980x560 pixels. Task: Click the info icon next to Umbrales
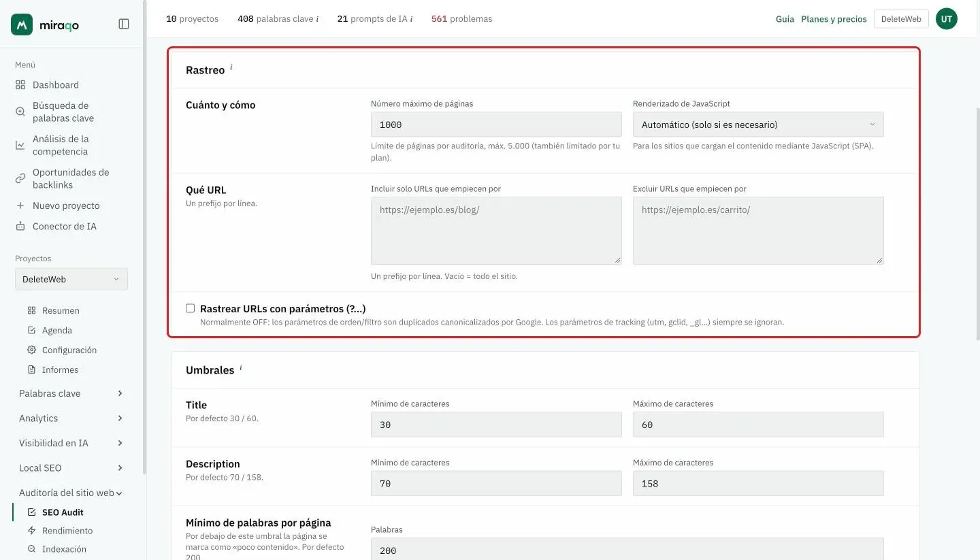point(240,367)
